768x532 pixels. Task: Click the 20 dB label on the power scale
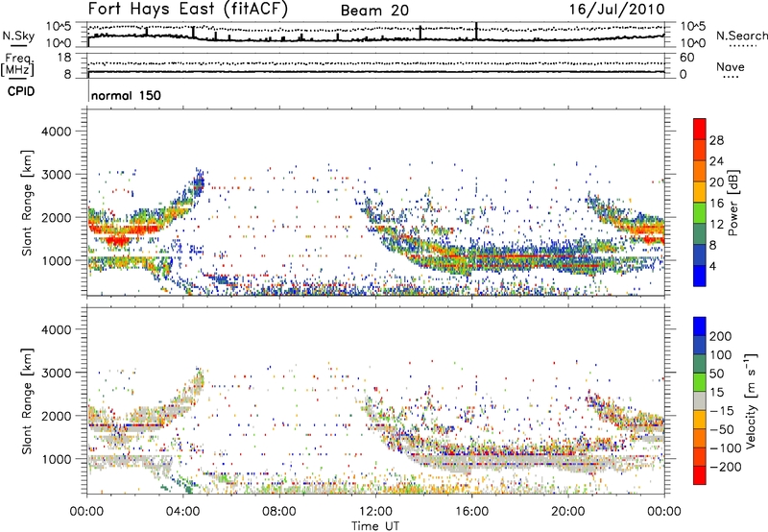[x=716, y=182]
